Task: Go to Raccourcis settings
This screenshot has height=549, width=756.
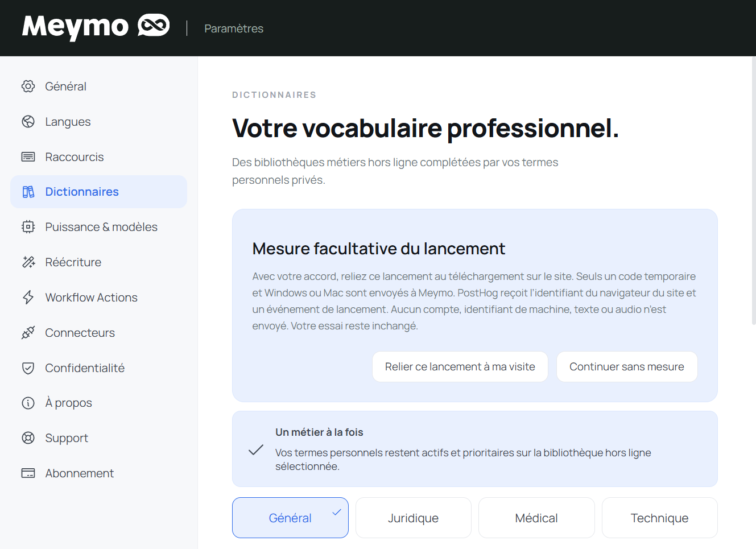Action: pos(98,157)
